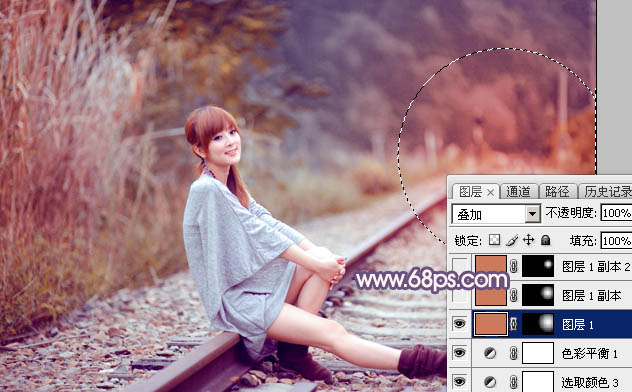This screenshot has width=632, height=392.
Task: Click link chain icon on 图层 1 副本 2
Action: 513,266
